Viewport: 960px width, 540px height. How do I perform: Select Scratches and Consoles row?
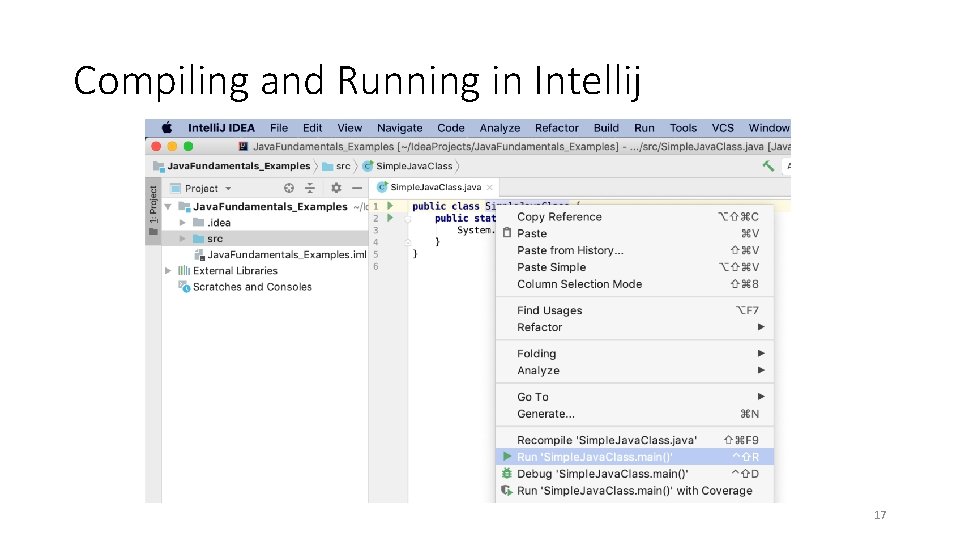(264, 287)
